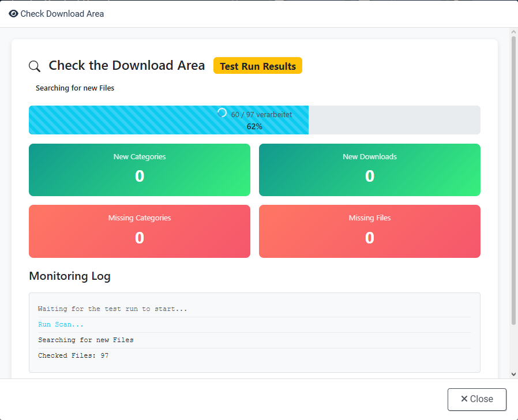Click the Test Run Results badge
The width and height of the screenshot is (518, 420).
pos(257,66)
